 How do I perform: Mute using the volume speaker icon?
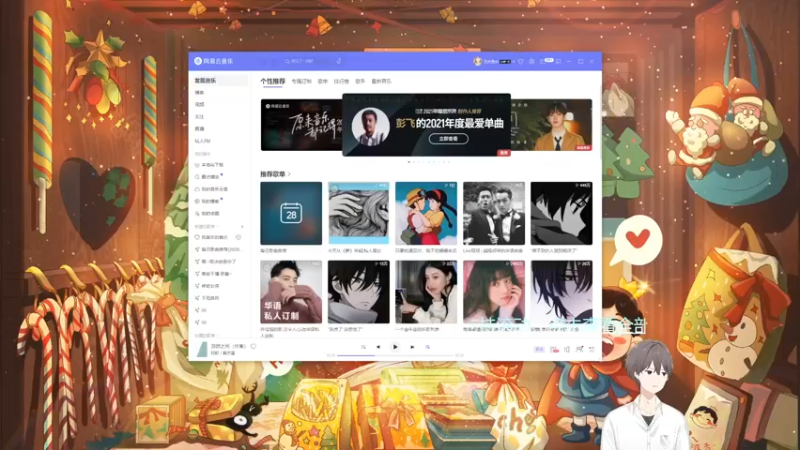pyautogui.click(x=567, y=349)
